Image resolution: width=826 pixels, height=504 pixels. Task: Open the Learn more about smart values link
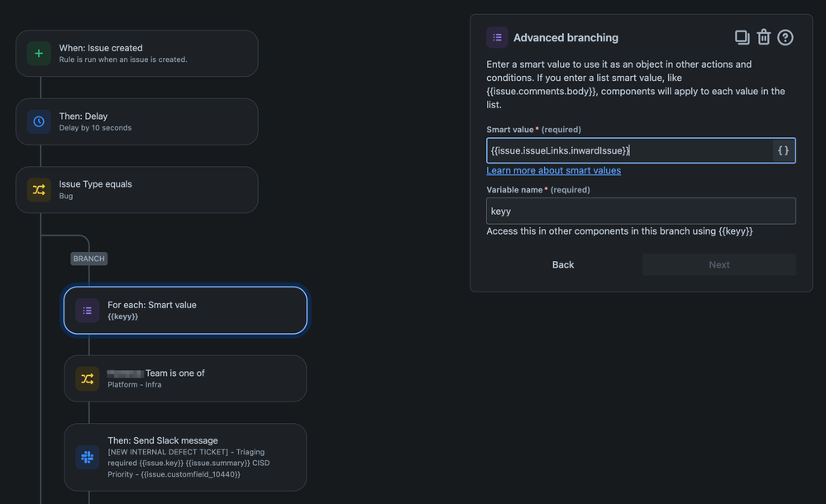553,170
